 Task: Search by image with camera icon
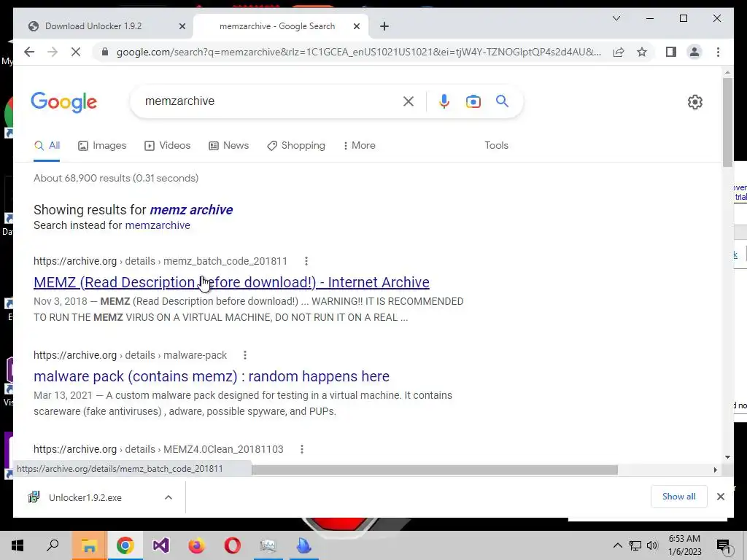tap(473, 101)
